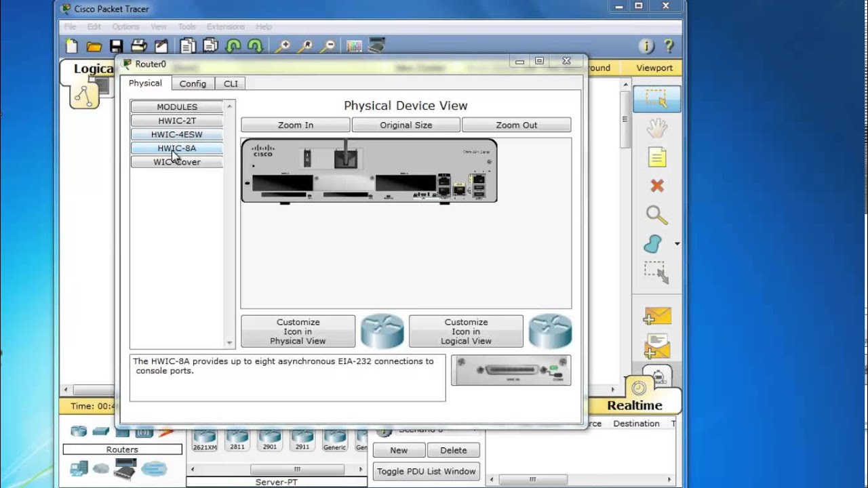Choose the Move Layout hand tool
The width and height of the screenshot is (868, 488).
click(x=656, y=128)
